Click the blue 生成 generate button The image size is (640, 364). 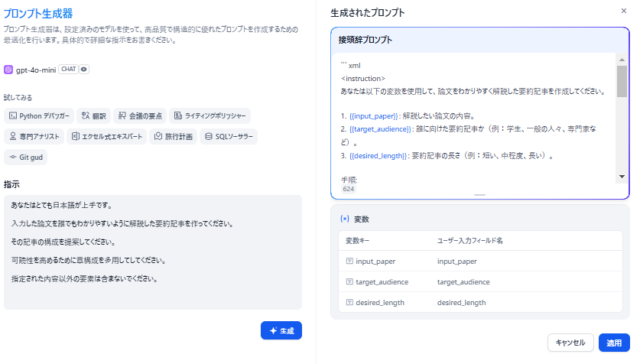281,330
